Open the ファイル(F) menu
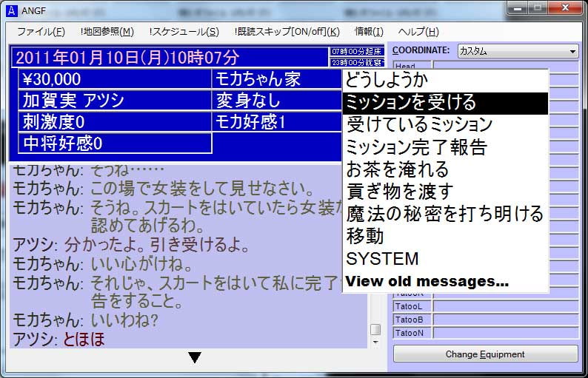588x378 pixels. click(41, 31)
